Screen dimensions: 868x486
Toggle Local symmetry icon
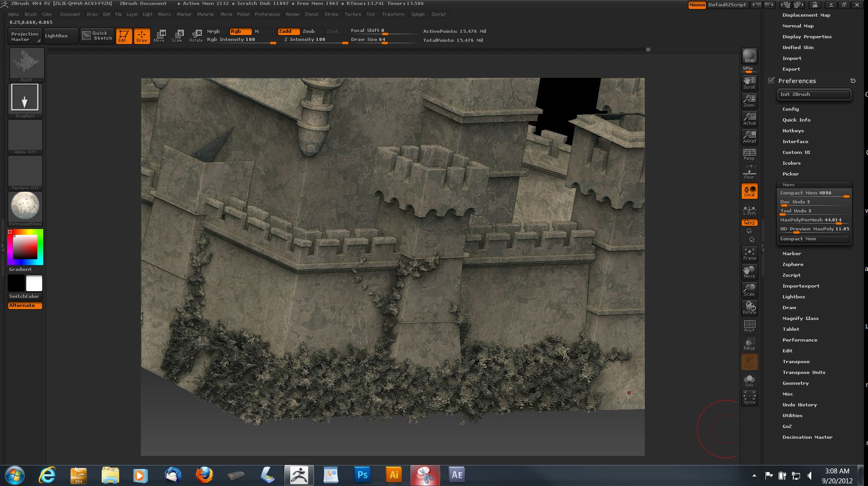749,191
